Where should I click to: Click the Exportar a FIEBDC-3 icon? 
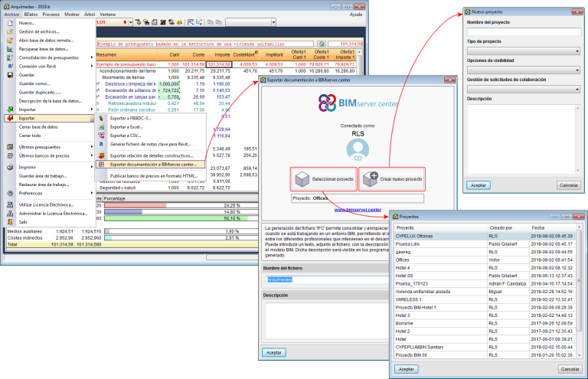click(x=101, y=119)
